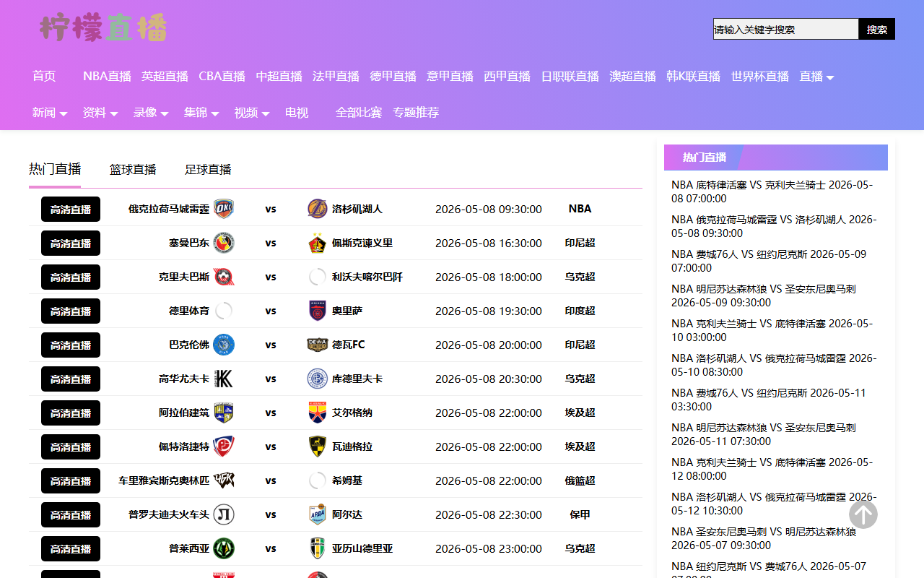Click the 阿拉伯建筑 team crest
Viewport: 924px width, 578px height.
[224, 413]
